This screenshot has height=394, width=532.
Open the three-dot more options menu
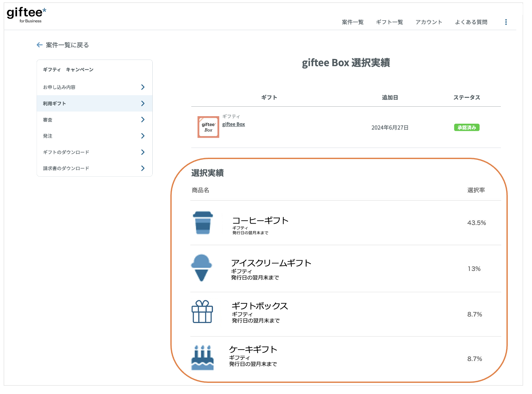pos(506,22)
